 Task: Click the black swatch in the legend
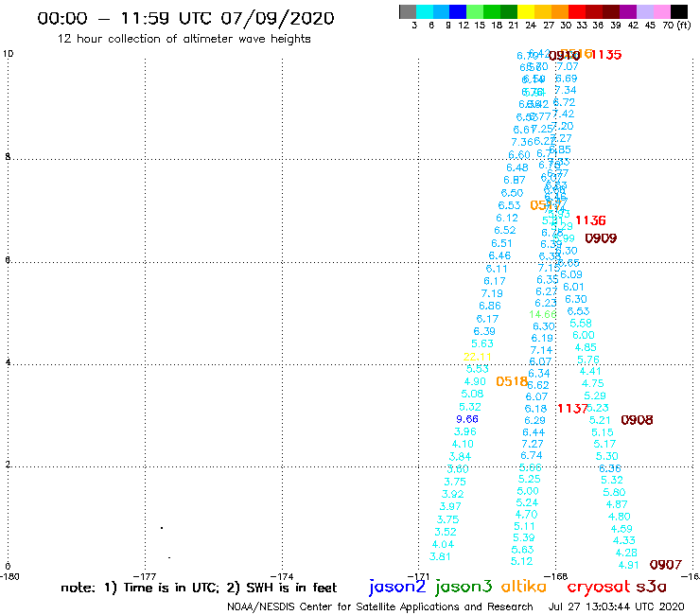pos(679,11)
